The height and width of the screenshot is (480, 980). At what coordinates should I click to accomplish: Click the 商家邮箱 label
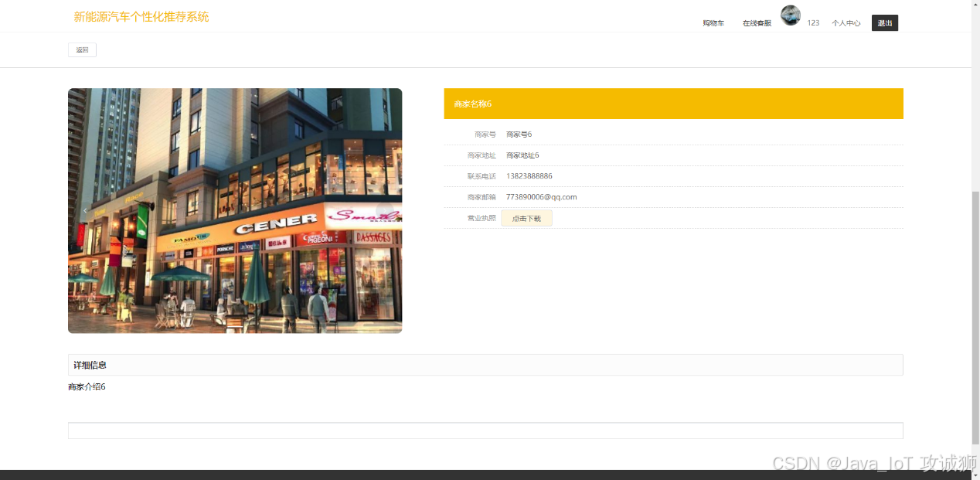(481, 197)
